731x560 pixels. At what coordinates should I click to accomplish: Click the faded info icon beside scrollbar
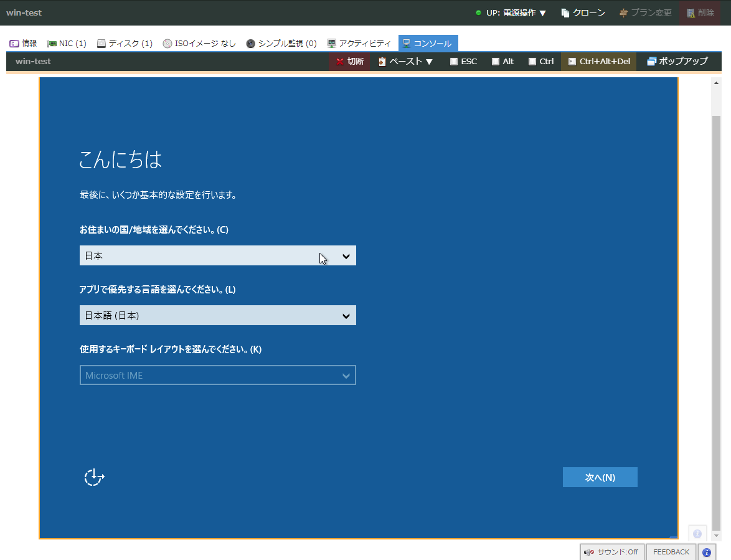click(x=697, y=534)
